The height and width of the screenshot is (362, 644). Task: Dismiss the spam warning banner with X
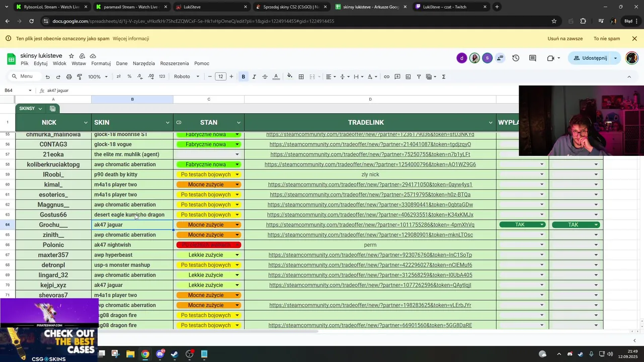click(634, 39)
